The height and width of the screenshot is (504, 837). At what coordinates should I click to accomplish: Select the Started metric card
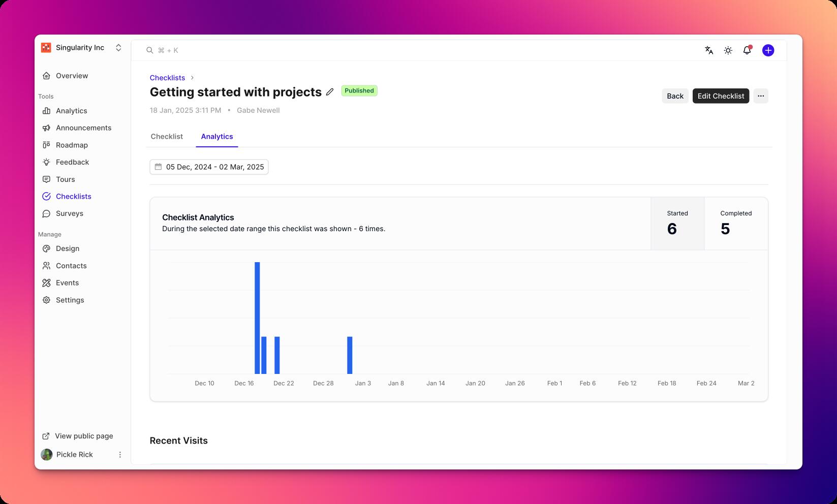point(677,224)
